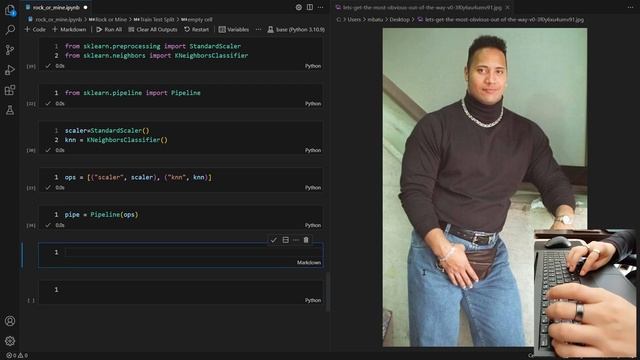
Task: Click the notebook vertical scrollbar
Action: click(x=328, y=291)
